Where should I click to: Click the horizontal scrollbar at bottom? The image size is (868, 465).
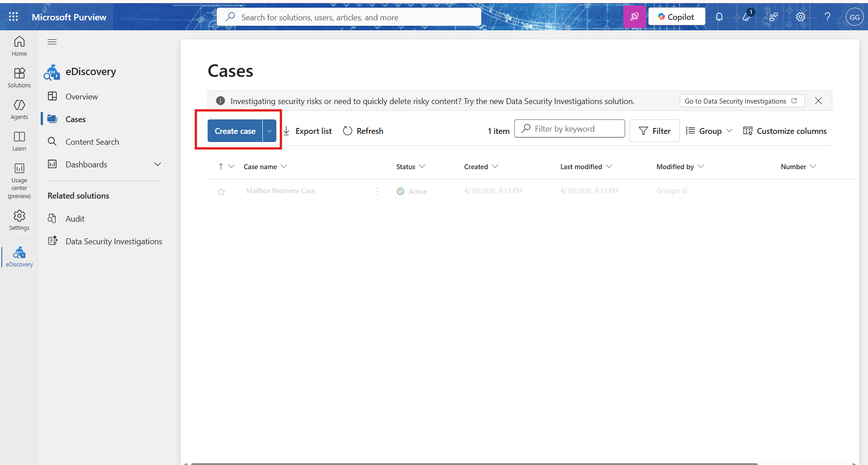474,463
